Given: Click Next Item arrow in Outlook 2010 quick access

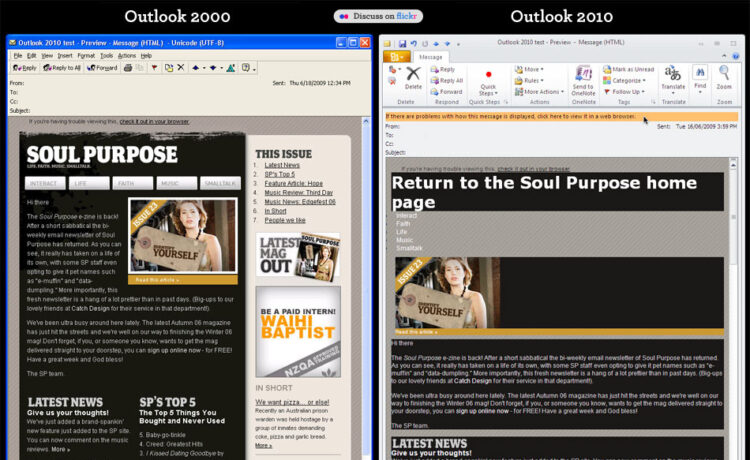Looking at the screenshot, I should tap(447, 44).
